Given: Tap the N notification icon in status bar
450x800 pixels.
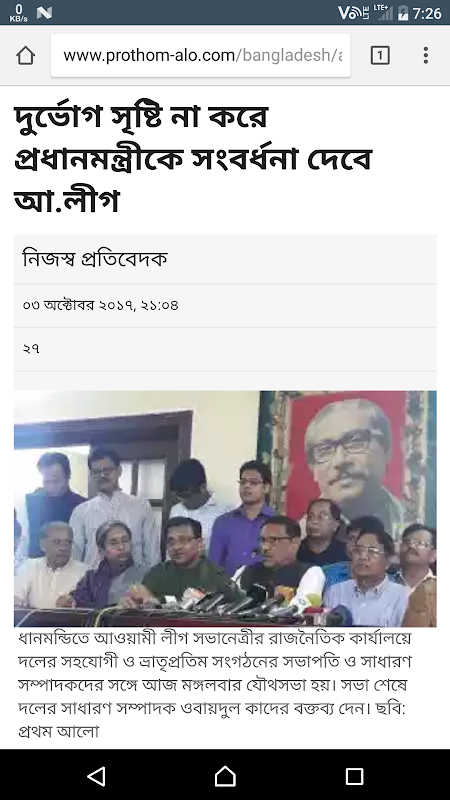Looking at the screenshot, I should 44,12.
